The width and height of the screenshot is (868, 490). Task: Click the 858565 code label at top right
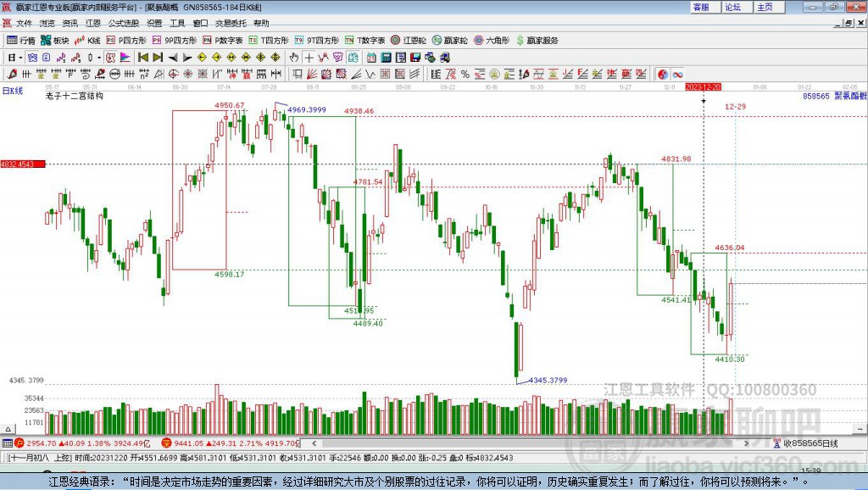click(x=816, y=96)
